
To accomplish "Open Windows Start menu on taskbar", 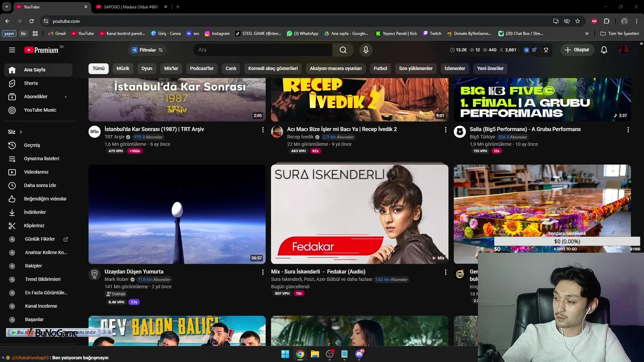I will (x=285, y=354).
